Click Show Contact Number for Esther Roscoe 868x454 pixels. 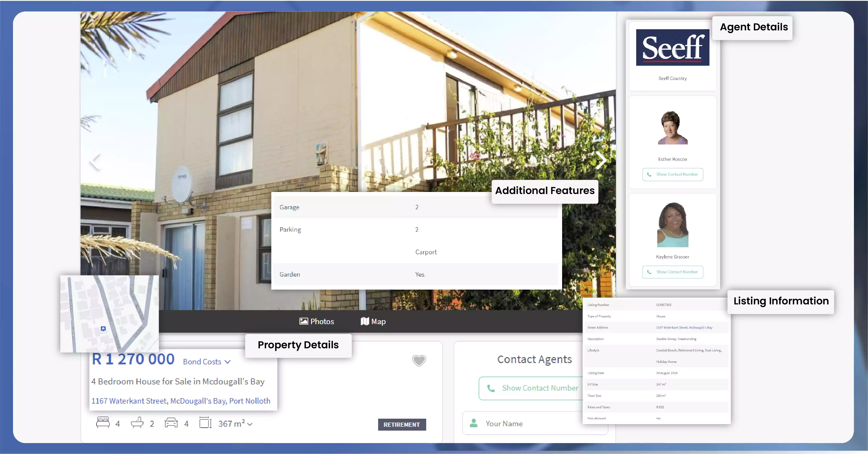tap(672, 174)
